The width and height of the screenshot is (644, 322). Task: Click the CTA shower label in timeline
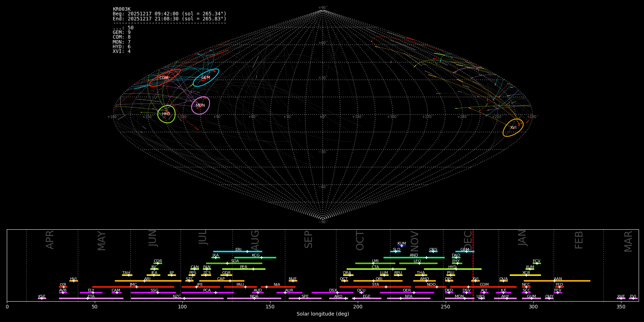tap(375, 267)
